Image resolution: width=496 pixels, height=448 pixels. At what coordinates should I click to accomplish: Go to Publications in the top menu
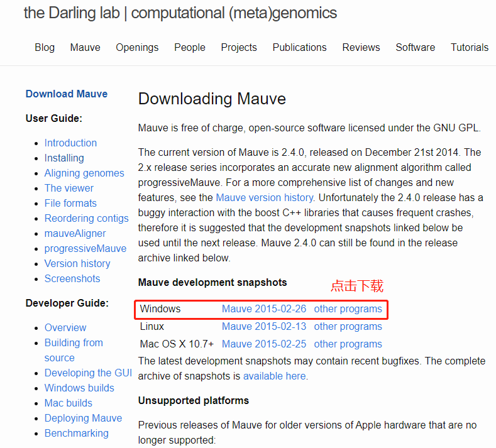[300, 47]
